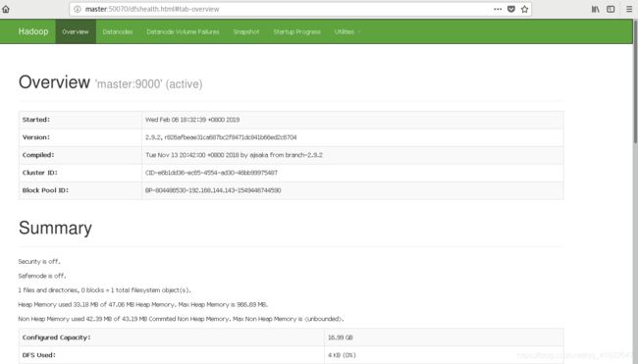Viewport: 638px width, 364px height.
Task: Open the Library icon in the Firefox toolbar
Action: coord(595,9)
